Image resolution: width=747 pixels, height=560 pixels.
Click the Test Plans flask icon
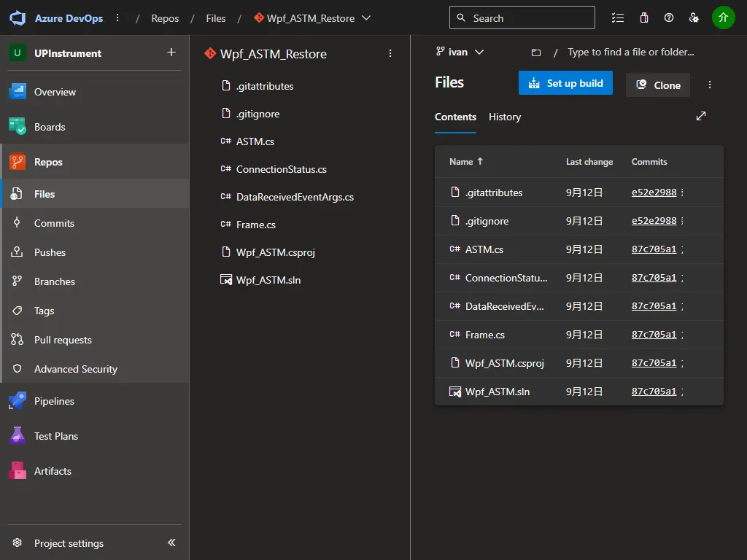pyautogui.click(x=18, y=436)
